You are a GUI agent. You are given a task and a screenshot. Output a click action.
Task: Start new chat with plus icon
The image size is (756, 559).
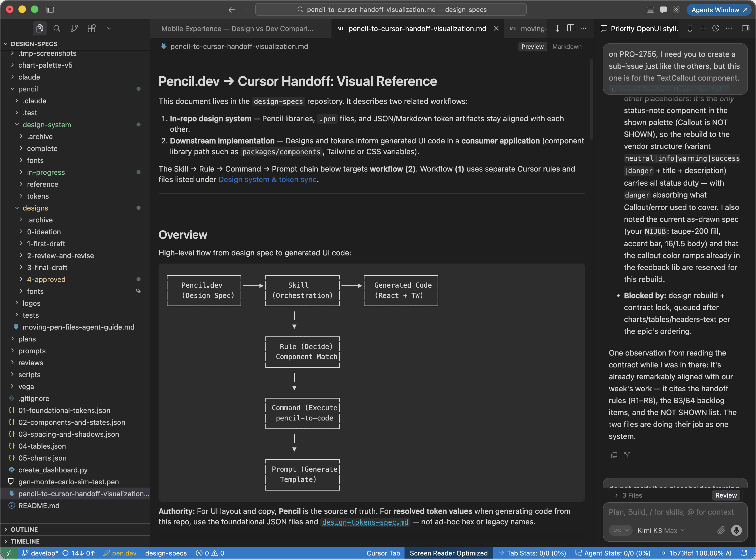pyautogui.click(x=702, y=28)
